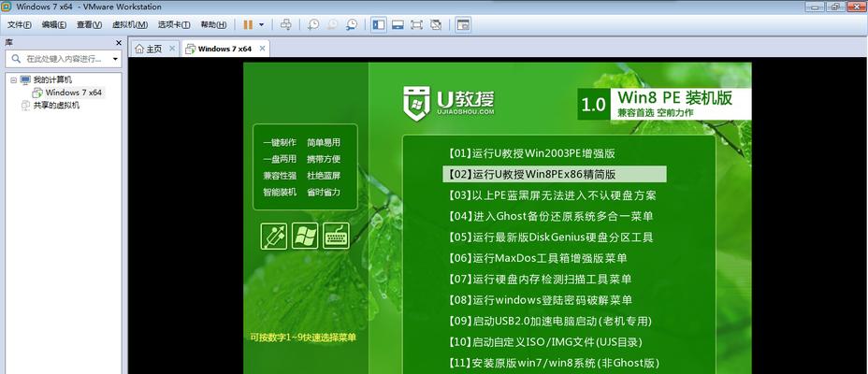Choose 【09】启动USB2.0加速电脑启动(老机专用)

[549, 322]
